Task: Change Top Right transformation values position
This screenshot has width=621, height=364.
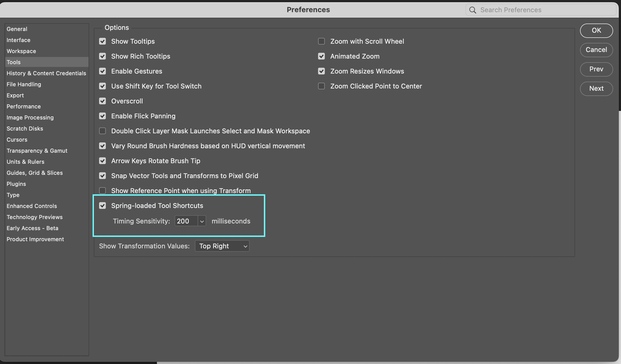Action: (x=222, y=246)
